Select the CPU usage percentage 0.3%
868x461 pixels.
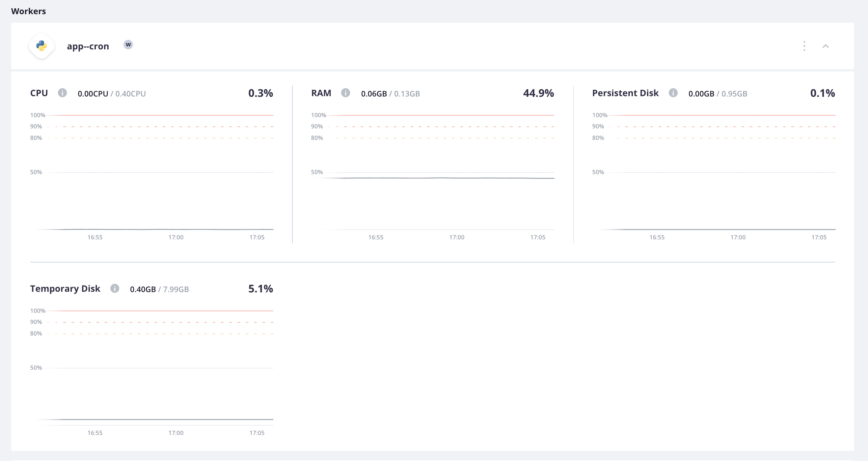260,93
